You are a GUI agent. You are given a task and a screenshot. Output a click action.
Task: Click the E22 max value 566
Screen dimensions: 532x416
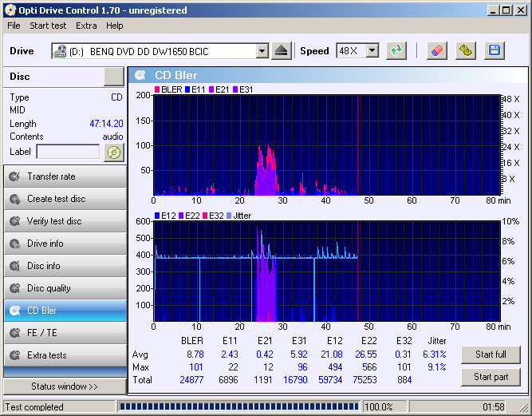pyautogui.click(x=369, y=367)
